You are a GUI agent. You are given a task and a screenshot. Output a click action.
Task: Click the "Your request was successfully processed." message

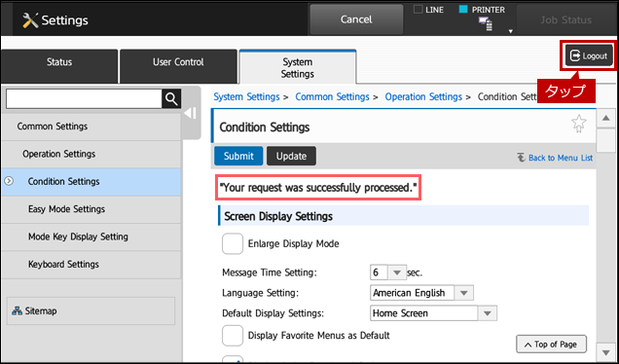pyautogui.click(x=318, y=188)
